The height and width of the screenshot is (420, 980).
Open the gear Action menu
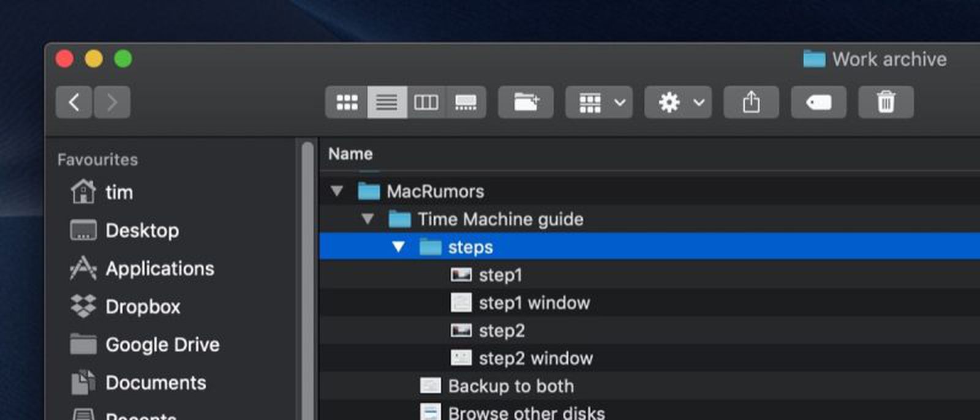point(678,102)
